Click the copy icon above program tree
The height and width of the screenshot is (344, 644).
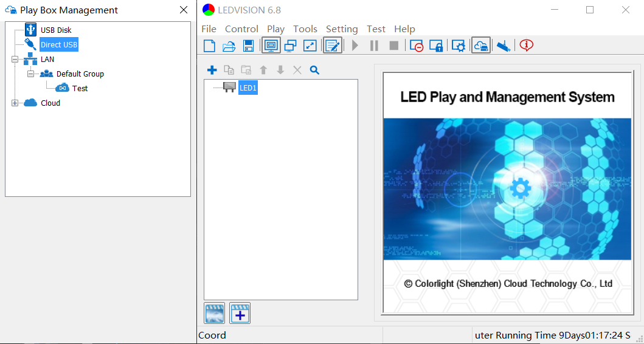pos(229,70)
